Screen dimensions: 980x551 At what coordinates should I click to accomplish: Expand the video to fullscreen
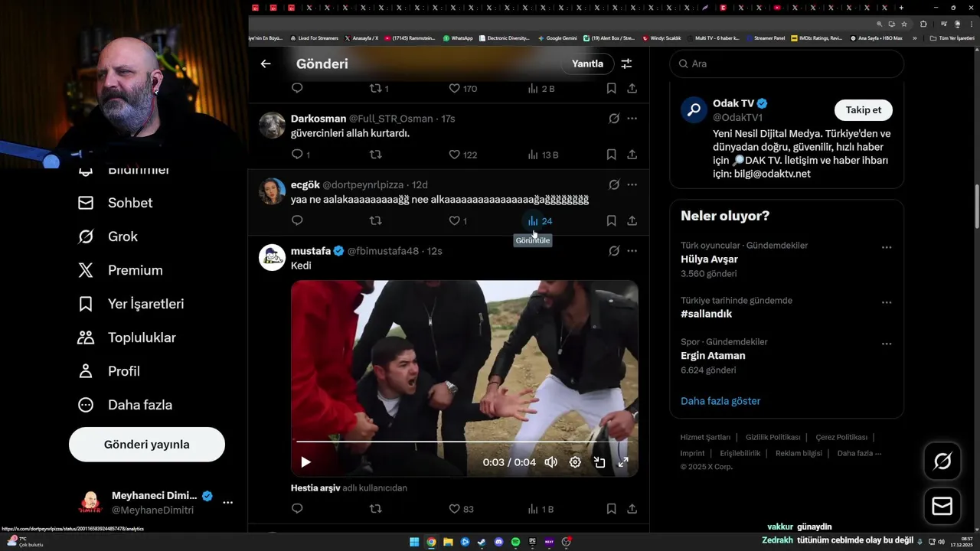pyautogui.click(x=623, y=462)
